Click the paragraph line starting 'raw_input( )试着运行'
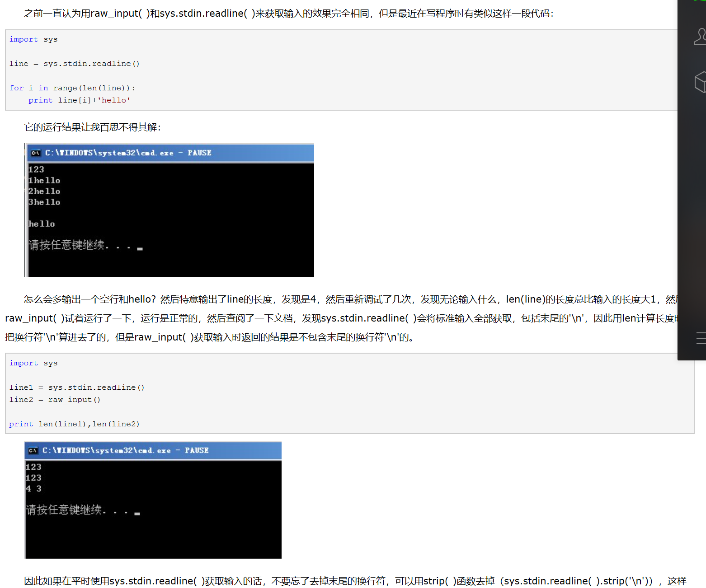The image size is (706, 588). coord(341,318)
